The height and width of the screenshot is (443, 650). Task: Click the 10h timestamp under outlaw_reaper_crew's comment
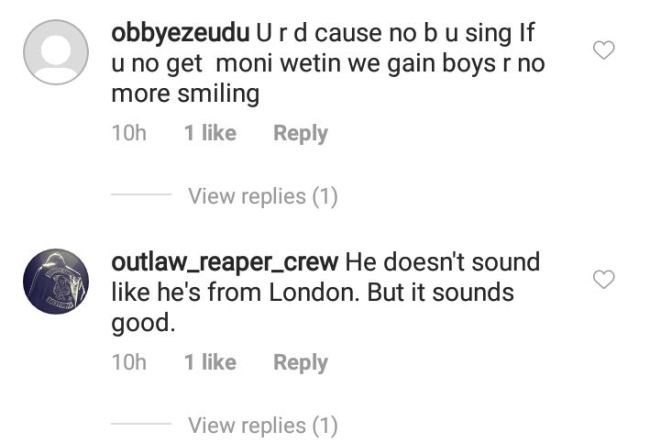pos(128,363)
